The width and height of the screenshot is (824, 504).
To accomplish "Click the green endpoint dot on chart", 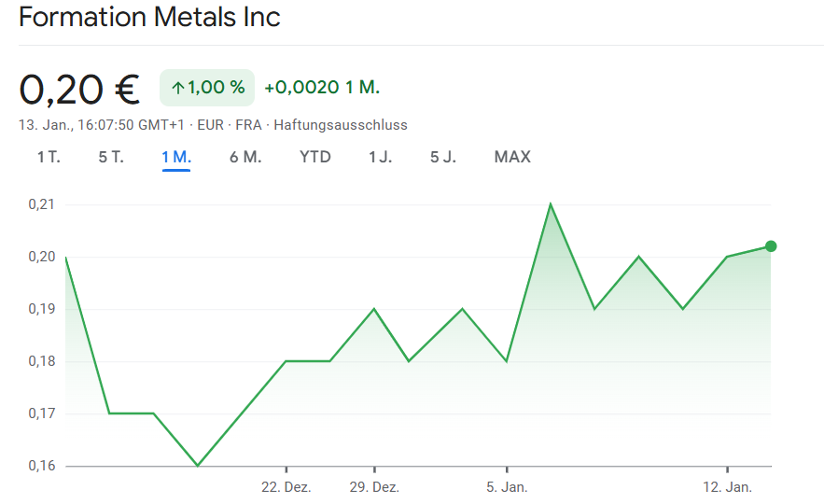I will point(771,246).
